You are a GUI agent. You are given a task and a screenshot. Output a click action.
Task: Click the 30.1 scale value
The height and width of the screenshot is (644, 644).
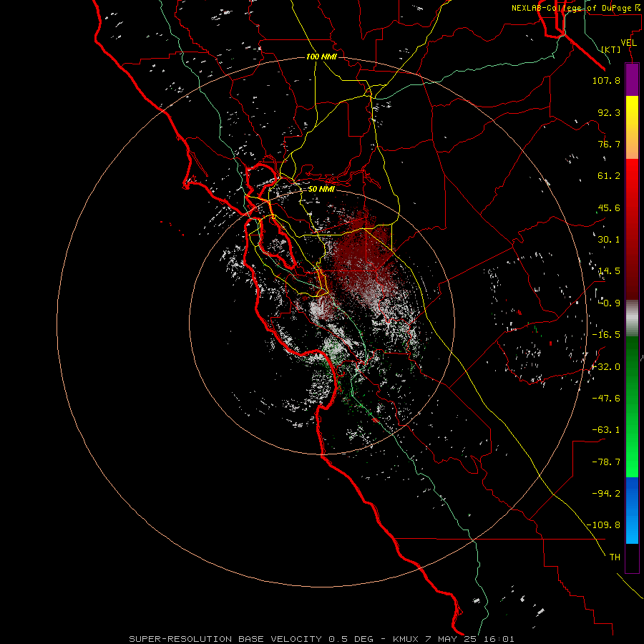click(609, 240)
